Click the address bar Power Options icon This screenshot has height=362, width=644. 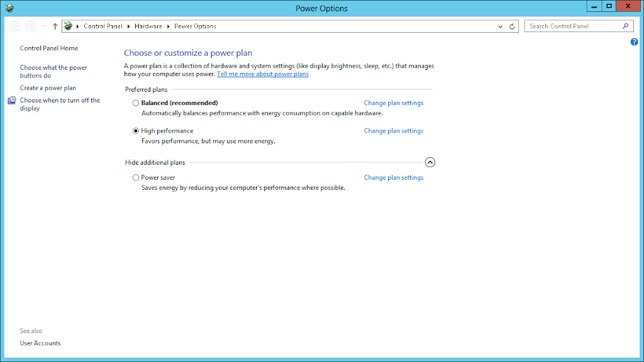click(x=68, y=26)
